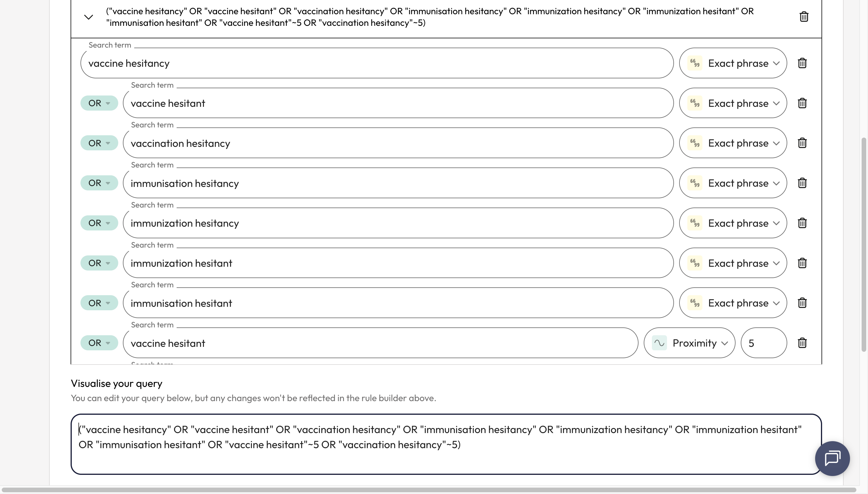868x494 pixels.
Task: Open Exact phrase dropdown for 'vaccine hesitant'
Action: click(x=733, y=103)
